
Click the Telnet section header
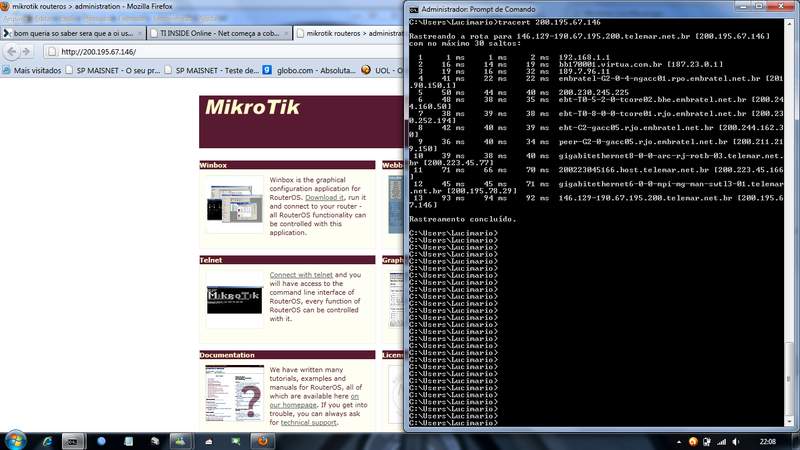click(x=287, y=260)
